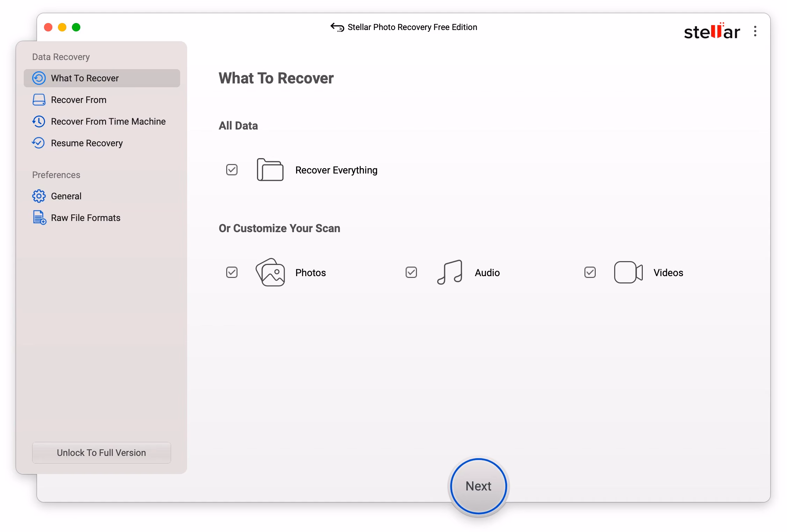Viewport: 787px width, 532px height.
Task: Click the Stellar logo
Action: [712, 31]
